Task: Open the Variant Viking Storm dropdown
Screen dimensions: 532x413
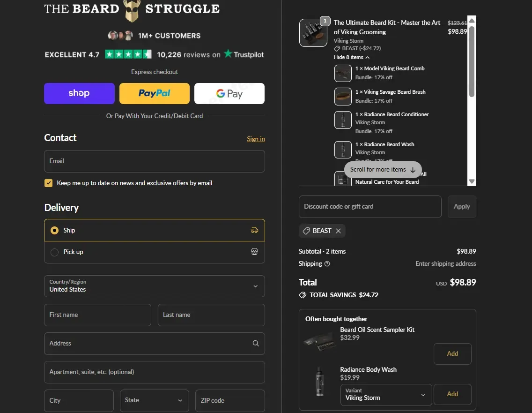Action: (386, 395)
